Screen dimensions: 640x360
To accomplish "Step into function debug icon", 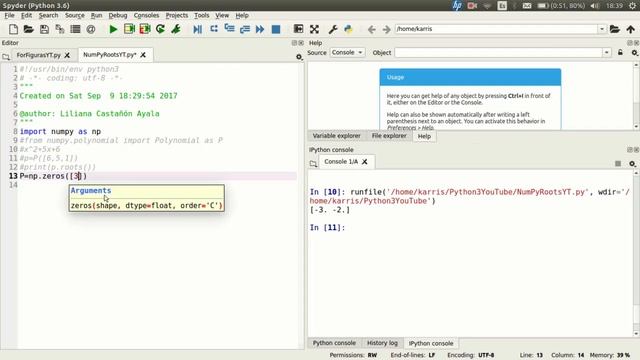I will pos(229,29).
